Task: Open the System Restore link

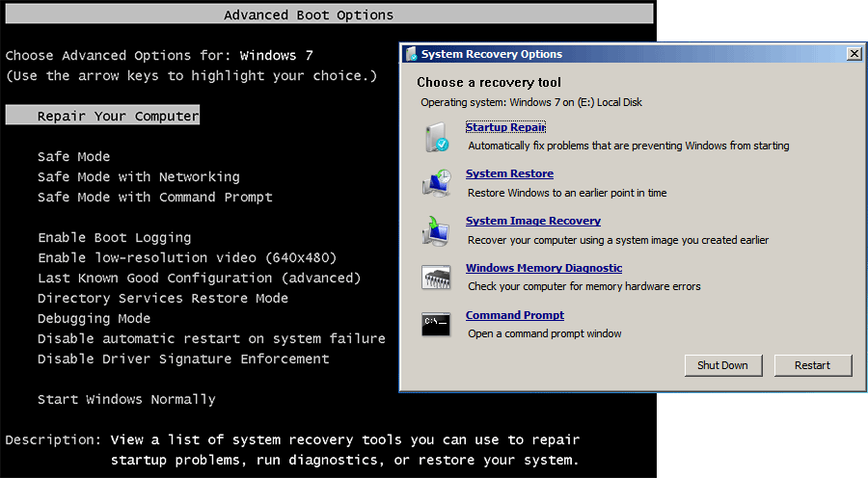Action: (x=509, y=173)
